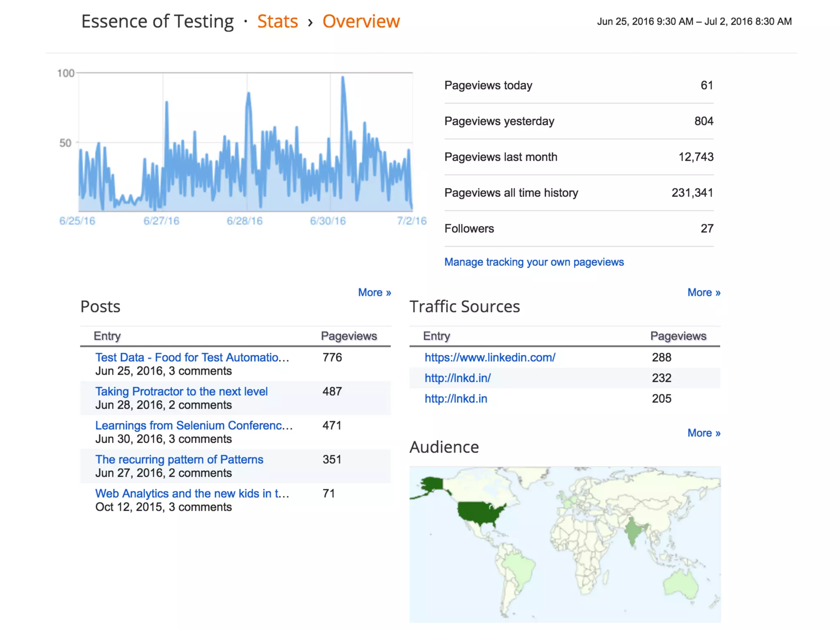Viewport: 840px width, 630px height.
Task: Click the highest peak in pageviews chart
Action: click(343, 78)
